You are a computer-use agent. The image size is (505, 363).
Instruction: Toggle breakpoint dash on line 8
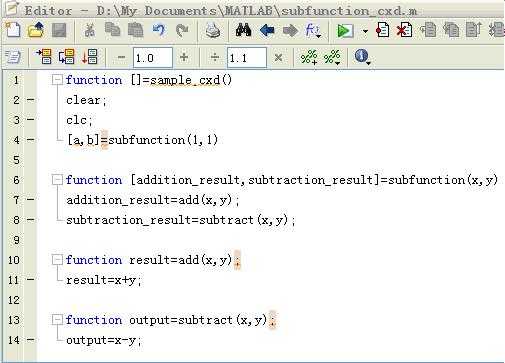click(31, 219)
